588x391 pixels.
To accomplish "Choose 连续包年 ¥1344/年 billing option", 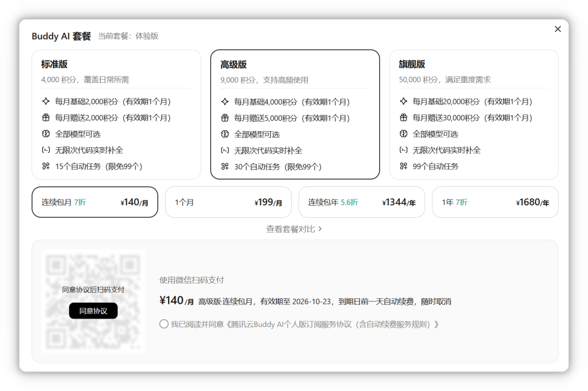I will click(x=362, y=202).
